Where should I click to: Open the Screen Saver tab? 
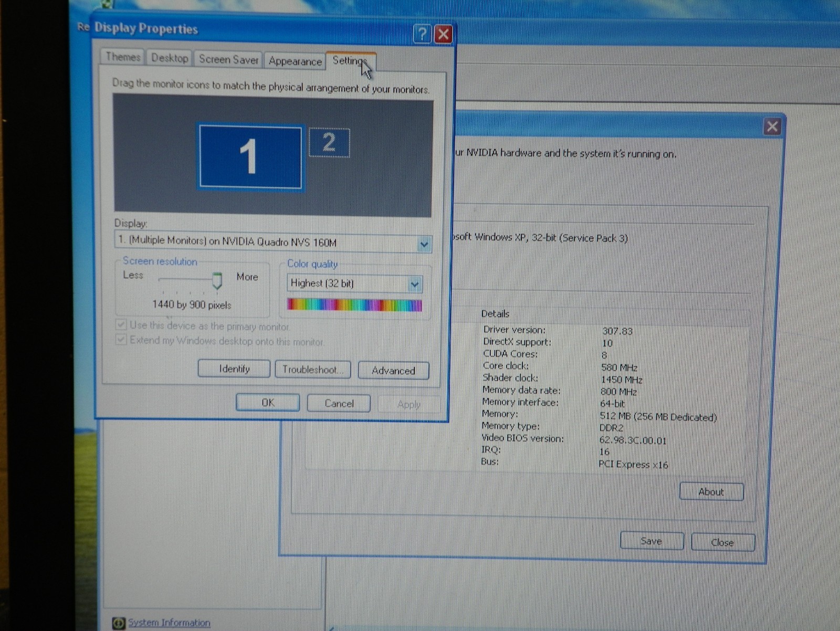pyautogui.click(x=228, y=59)
